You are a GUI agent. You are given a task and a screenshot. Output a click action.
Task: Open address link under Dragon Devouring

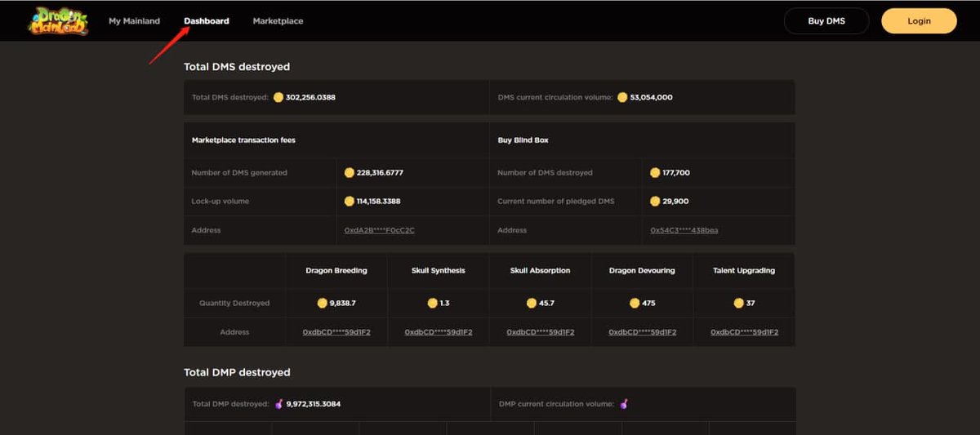coord(642,332)
